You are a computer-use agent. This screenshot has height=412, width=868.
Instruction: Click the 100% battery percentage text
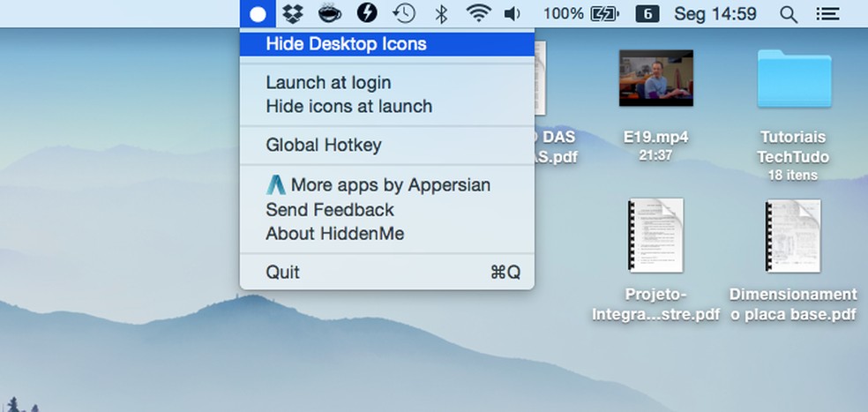pyautogui.click(x=563, y=14)
